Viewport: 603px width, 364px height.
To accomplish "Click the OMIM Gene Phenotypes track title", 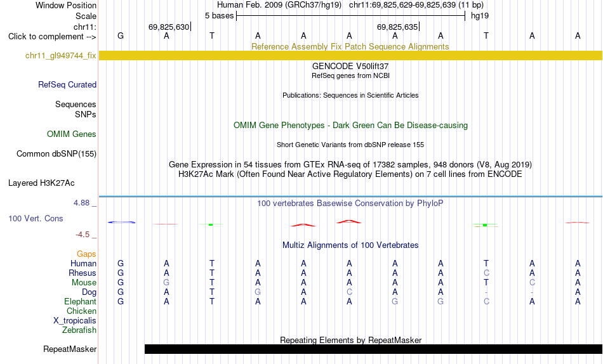I will (x=350, y=126).
